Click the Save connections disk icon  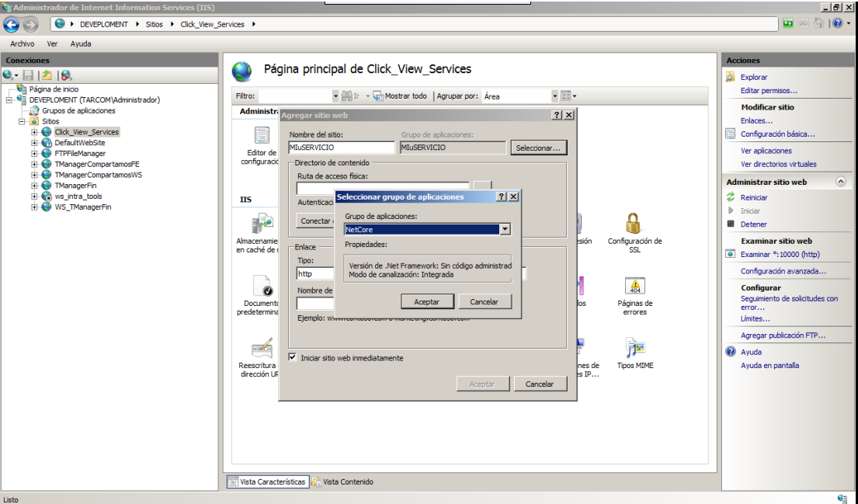[x=28, y=75]
